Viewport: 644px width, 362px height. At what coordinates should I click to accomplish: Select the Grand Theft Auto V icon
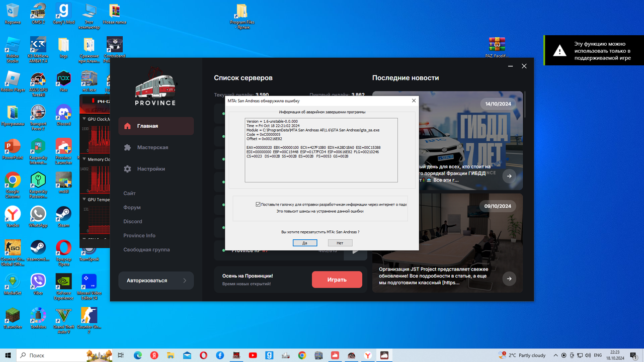tap(63, 321)
